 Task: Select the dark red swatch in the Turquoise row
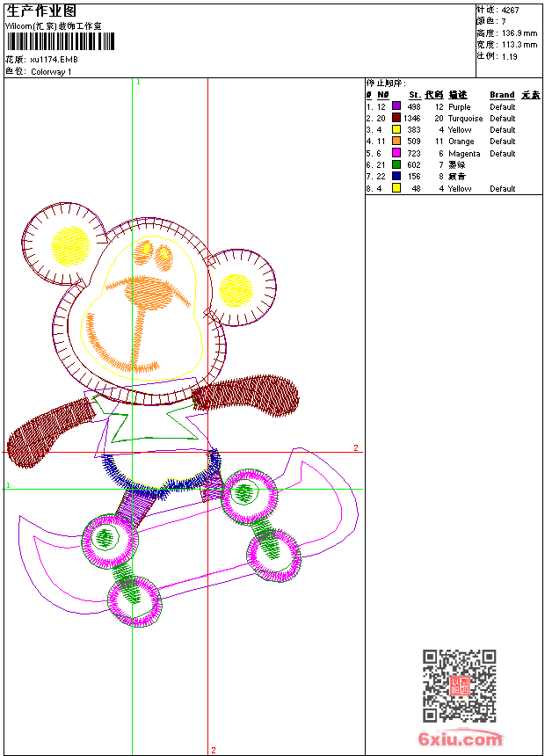[396, 118]
